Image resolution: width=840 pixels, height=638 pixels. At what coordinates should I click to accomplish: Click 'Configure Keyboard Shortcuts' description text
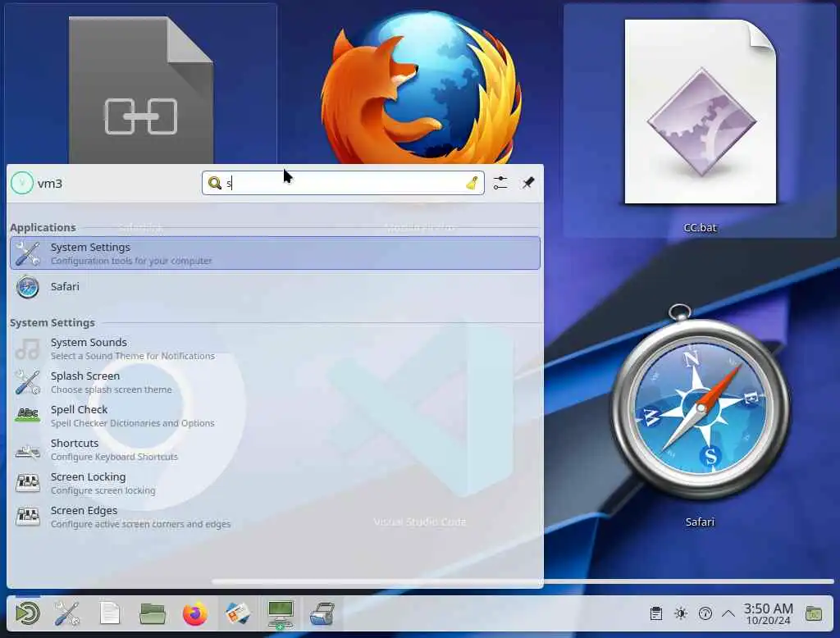[x=114, y=457]
